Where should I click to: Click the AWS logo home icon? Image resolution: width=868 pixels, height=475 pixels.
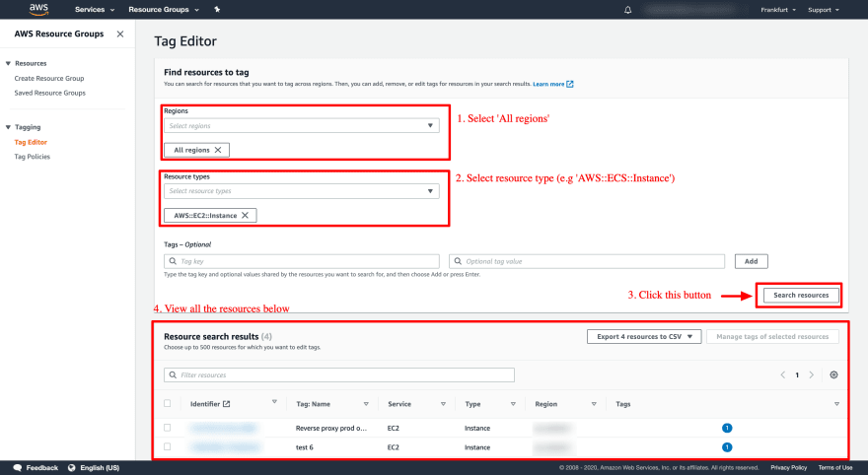pos(38,10)
